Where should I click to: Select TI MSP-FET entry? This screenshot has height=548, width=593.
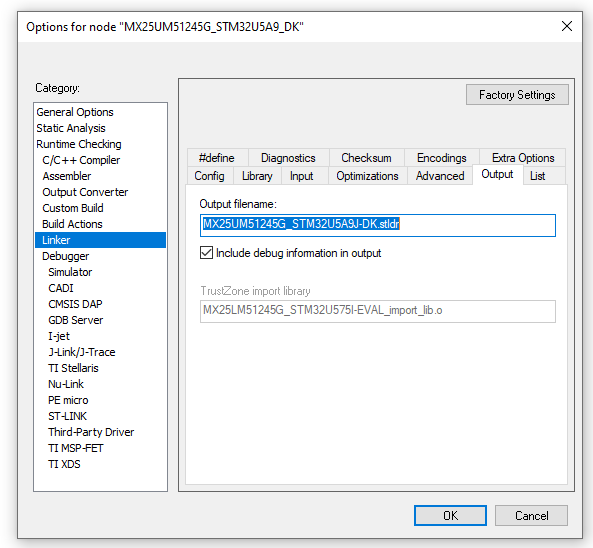click(x=76, y=448)
